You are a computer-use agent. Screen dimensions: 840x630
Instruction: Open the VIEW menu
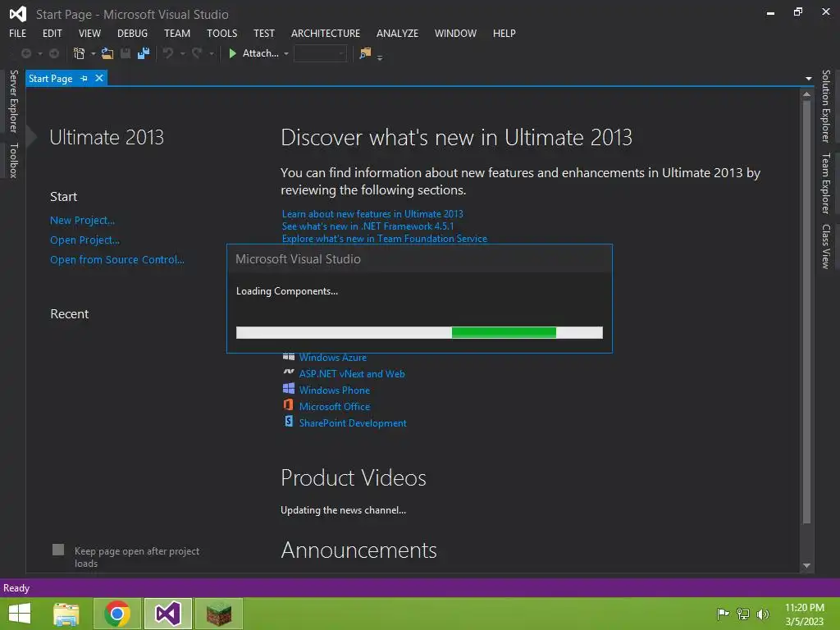click(x=89, y=33)
